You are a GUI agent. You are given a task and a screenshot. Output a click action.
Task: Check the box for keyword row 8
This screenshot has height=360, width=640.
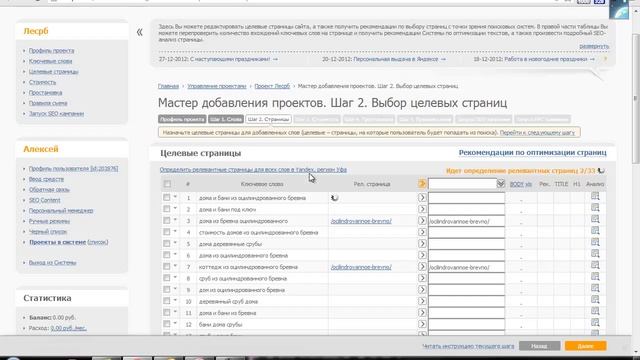tap(167, 278)
